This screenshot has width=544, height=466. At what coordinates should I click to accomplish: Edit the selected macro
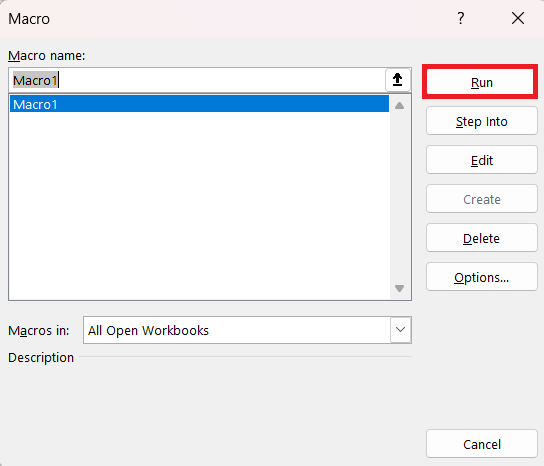(x=482, y=160)
